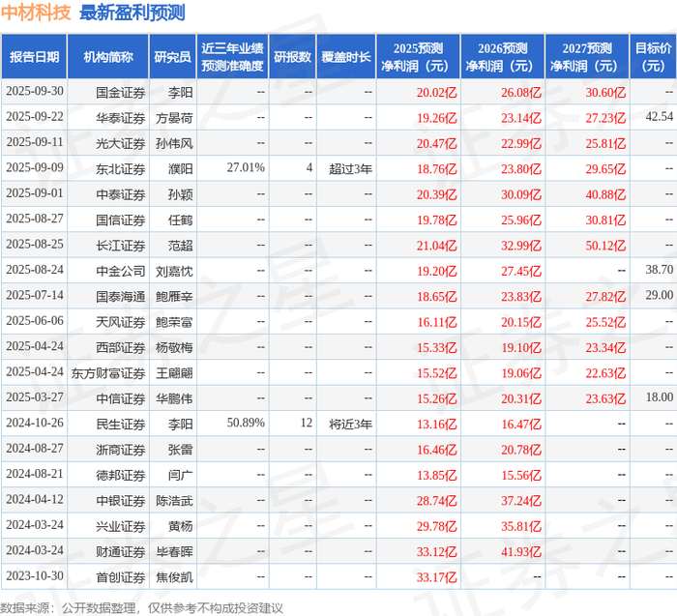The width and height of the screenshot is (677, 616).
Task: Click institution name 天风证券
Action: pyautogui.click(x=121, y=322)
